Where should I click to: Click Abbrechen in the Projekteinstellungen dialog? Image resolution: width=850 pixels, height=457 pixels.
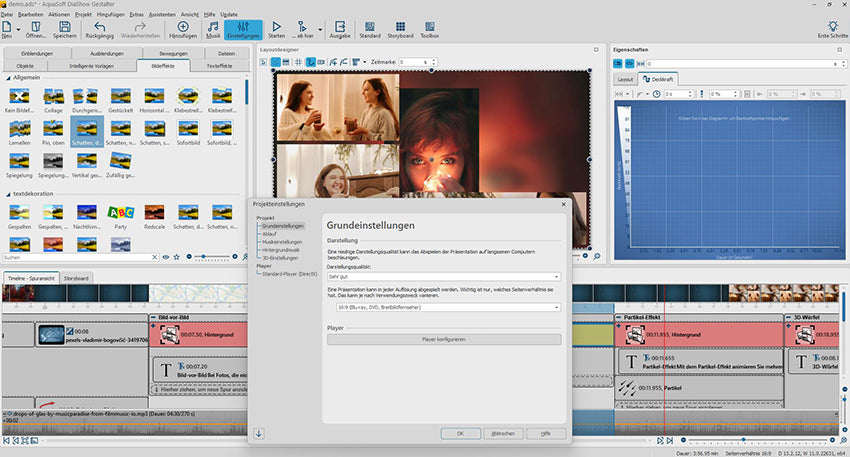[x=503, y=433]
